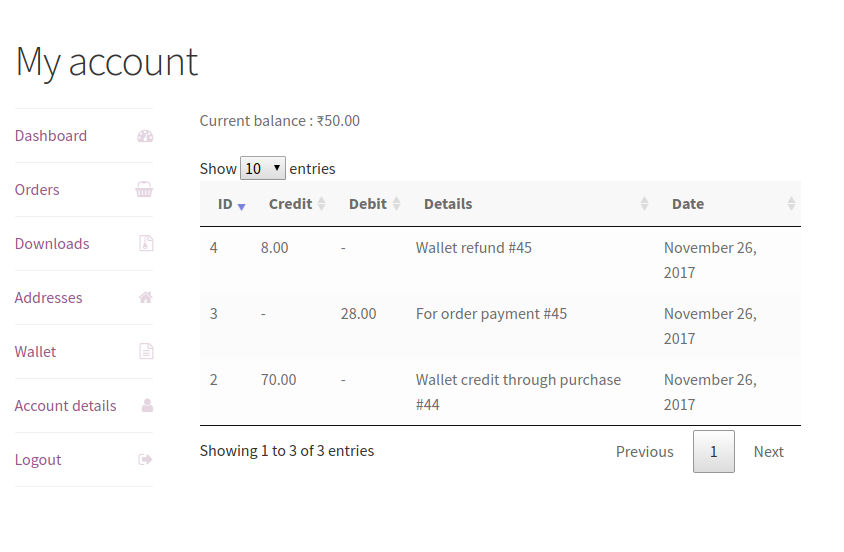This screenshot has width=844, height=552.
Task: Click the Wallet refund #45 row
Action: 474,248
